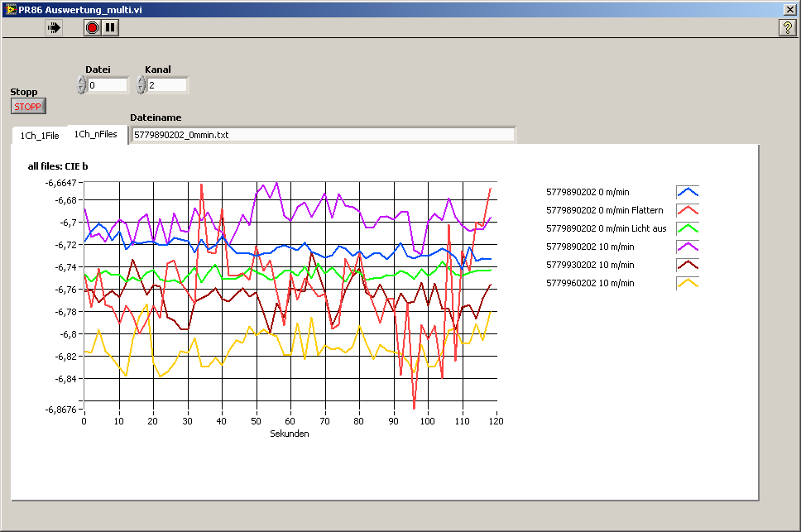Adjust the Kanal increment/decrement stepper
The image size is (801, 532).
[141, 84]
